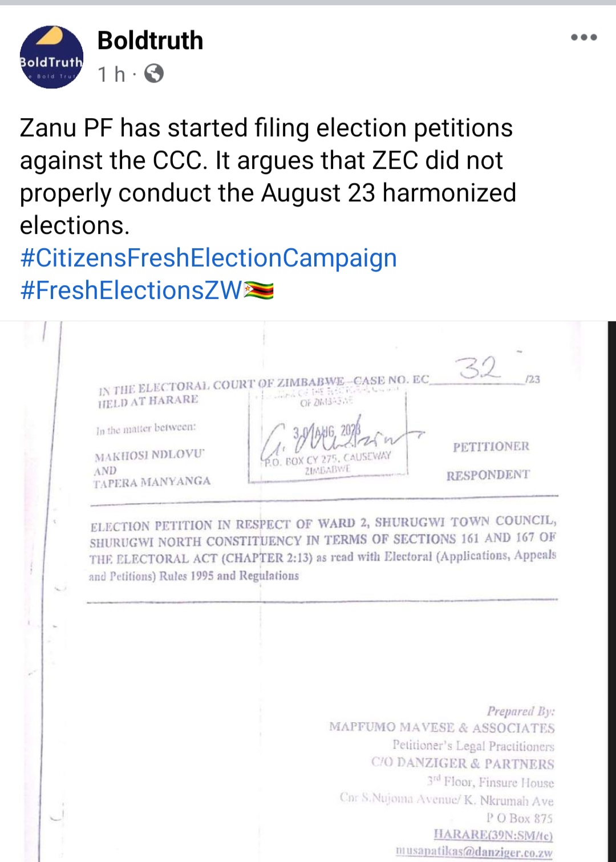Image resolution: width=616 pixels, height=862 pixels.
Task: Open the #CitizensFreshElectionCampaign hashtag
Action: coord(208,258)
